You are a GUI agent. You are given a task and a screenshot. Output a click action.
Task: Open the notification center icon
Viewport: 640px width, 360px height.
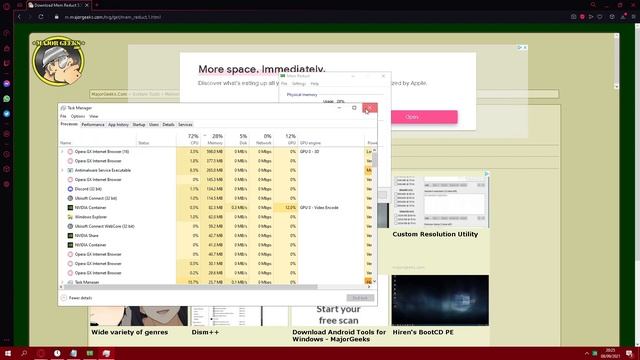(629, 353)
